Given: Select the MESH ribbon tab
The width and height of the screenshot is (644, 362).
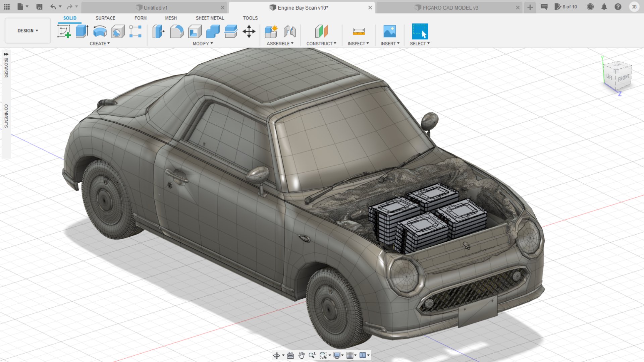Looking at the screenshot, I should pyautogui.click(x=171, y=18).
